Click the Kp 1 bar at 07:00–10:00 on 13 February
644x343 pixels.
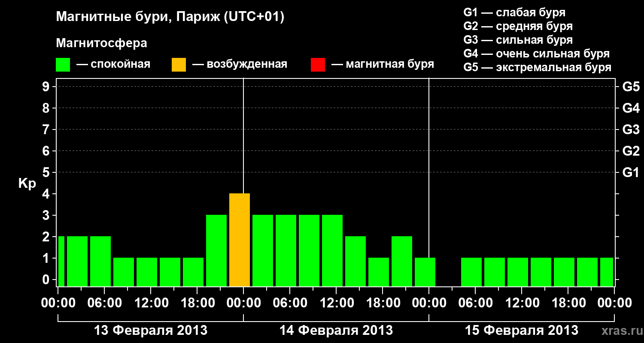(124, 272)
